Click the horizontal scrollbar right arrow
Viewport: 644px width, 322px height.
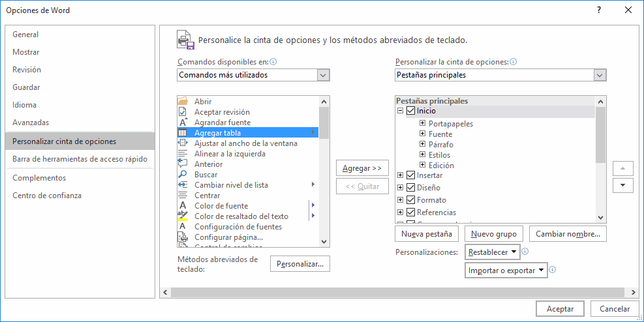click(633, 293)
